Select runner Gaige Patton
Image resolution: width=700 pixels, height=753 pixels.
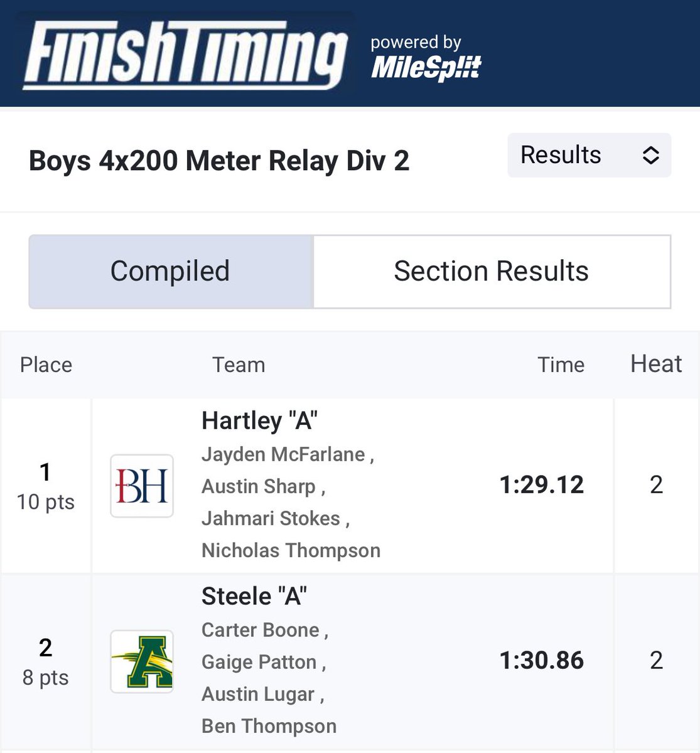pos(259,662)
